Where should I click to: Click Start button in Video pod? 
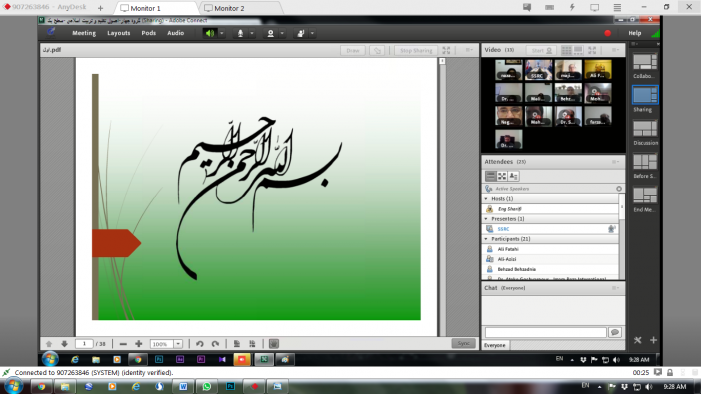[x=541, y=50]
